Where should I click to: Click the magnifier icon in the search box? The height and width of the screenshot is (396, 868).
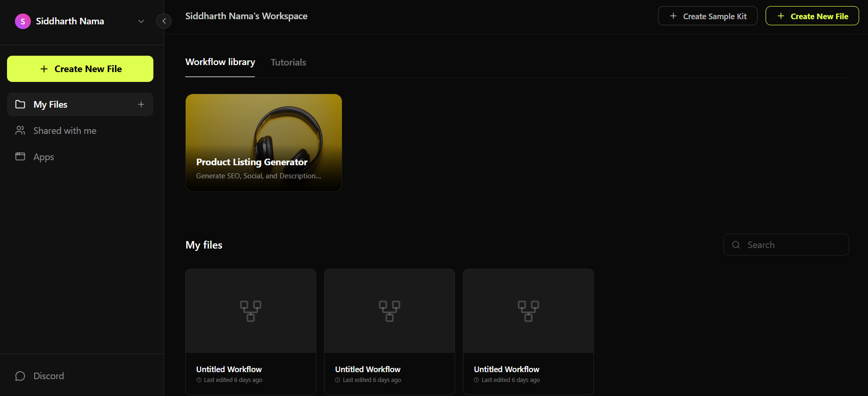[x=736, y=245]
